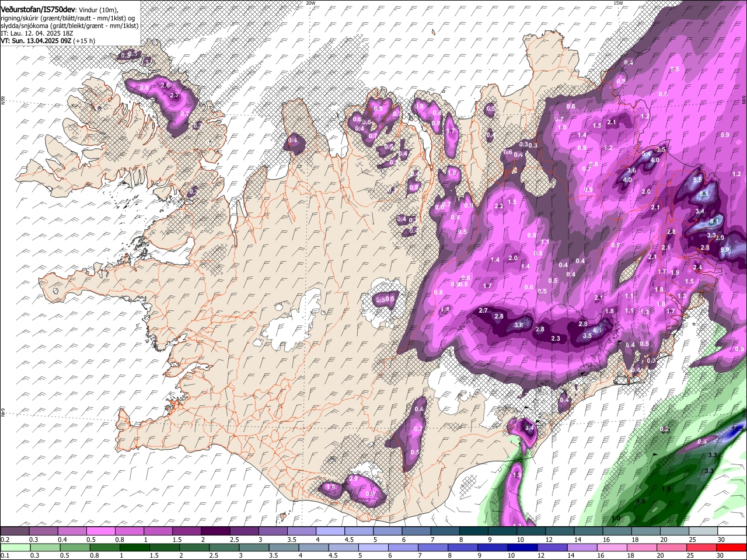The image size is (747, 560).
Task: Pick the bottom-row swatch between 25 and 30
Action: click(702, 548)
